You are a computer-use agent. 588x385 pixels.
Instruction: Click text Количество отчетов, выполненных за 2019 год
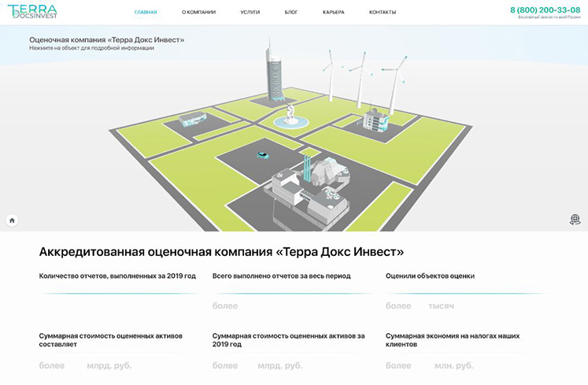pyautogui.click(x=117, y=276)
